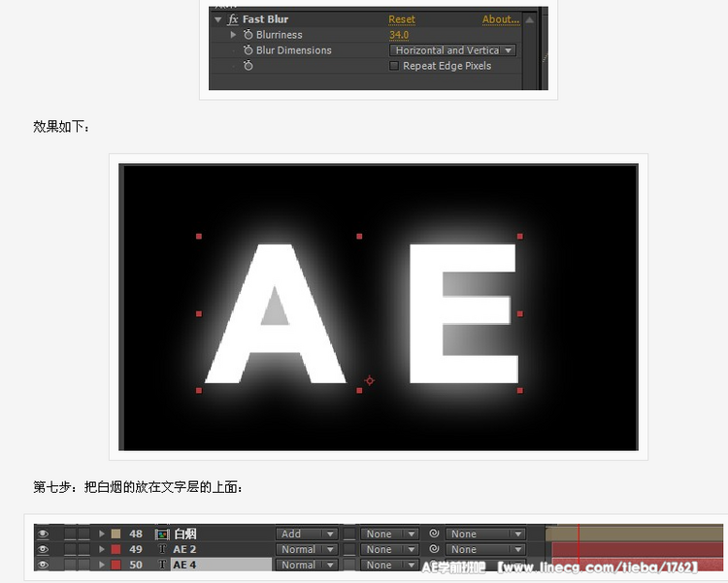Click the red label color of layer 50

116,565
